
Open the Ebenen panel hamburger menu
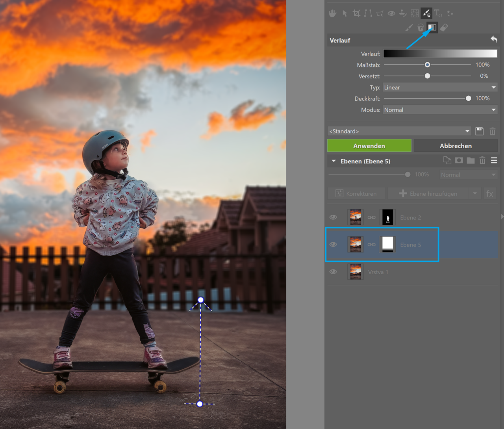[494, 161]
